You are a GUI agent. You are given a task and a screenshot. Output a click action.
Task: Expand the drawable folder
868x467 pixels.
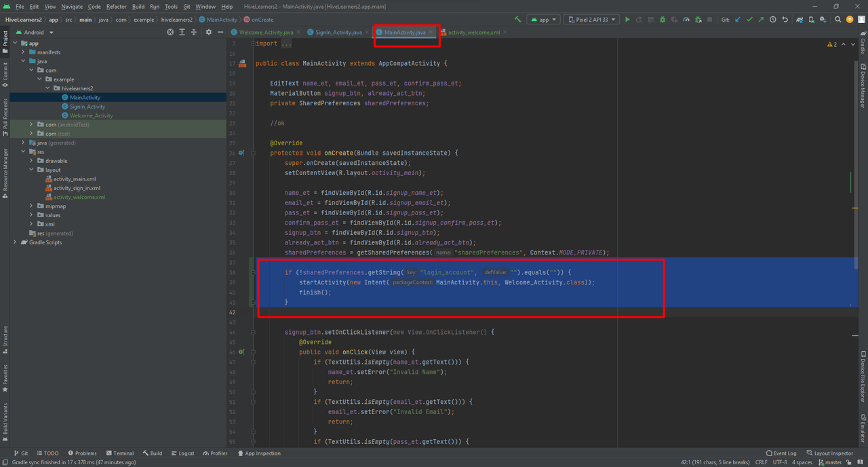tap(31, 161)
